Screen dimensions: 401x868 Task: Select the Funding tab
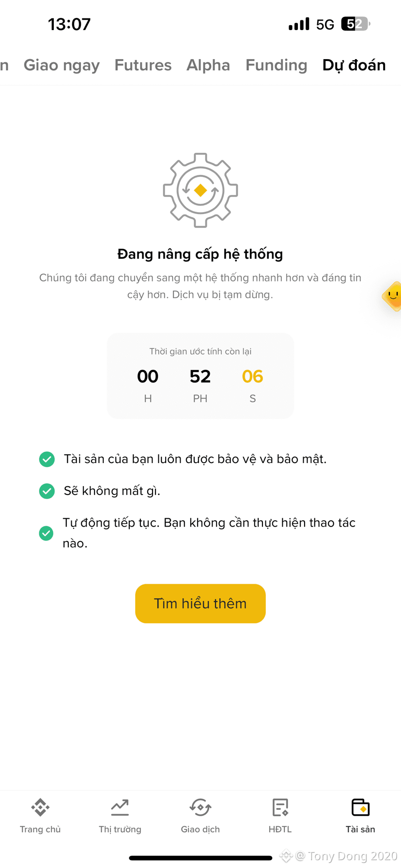coord(277,65)
